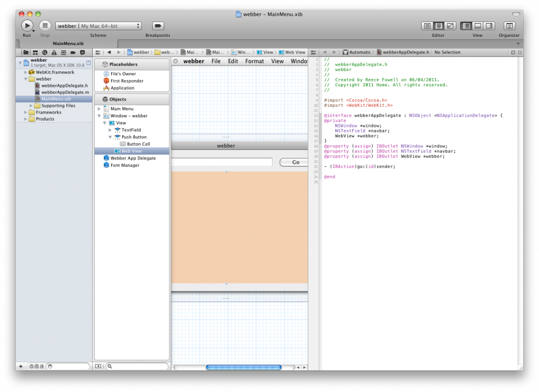Click the horizontal canvas scrollbar thumb
The height and width of the screenshot is (392, 539).
243,367
